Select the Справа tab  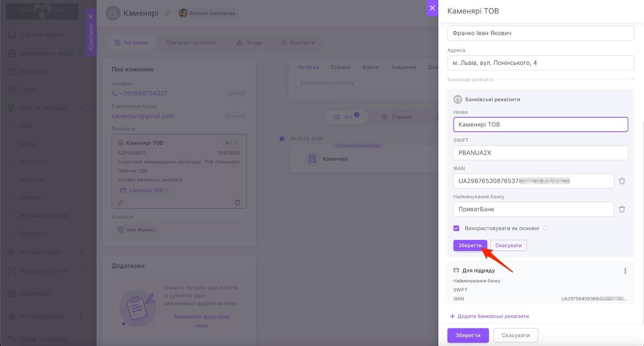(x=341, y=67)
